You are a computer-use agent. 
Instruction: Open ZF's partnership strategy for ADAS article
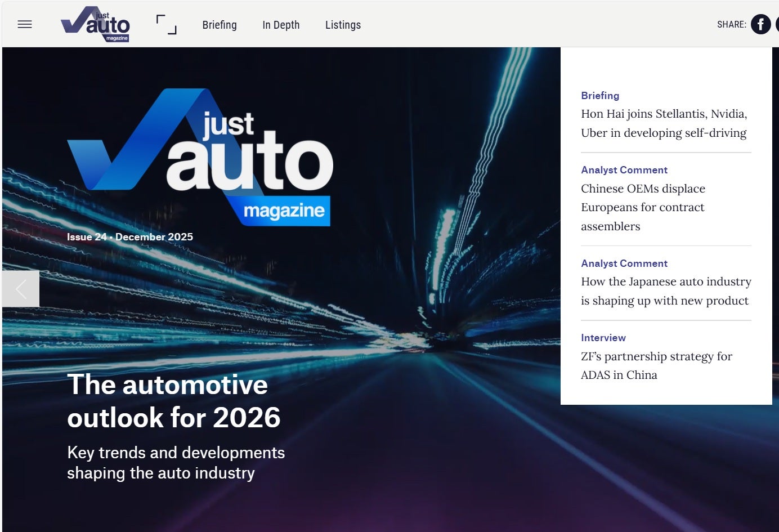[656, 365]
